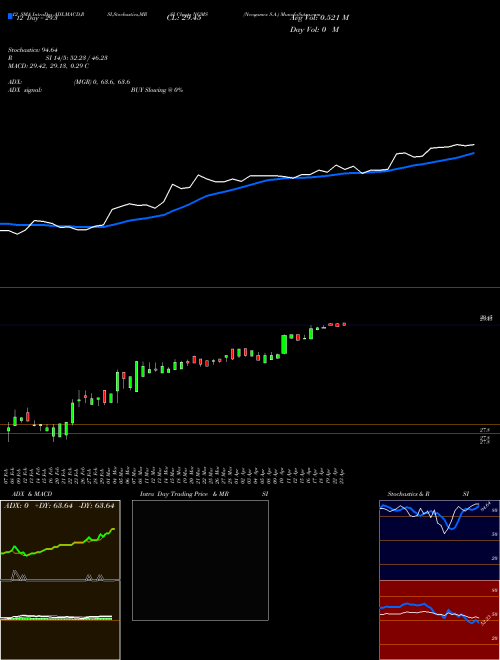Click the 'CL: 29.45' closing price value
Image resolution: width=500 pixels, height=660 pixels.
(x=184, y=18)
